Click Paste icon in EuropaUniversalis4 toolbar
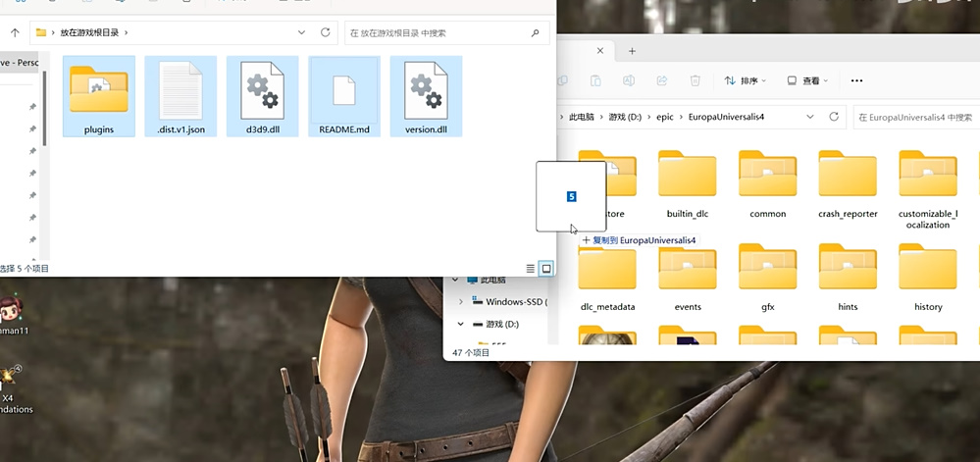The image size is (980, 462). 595,80
